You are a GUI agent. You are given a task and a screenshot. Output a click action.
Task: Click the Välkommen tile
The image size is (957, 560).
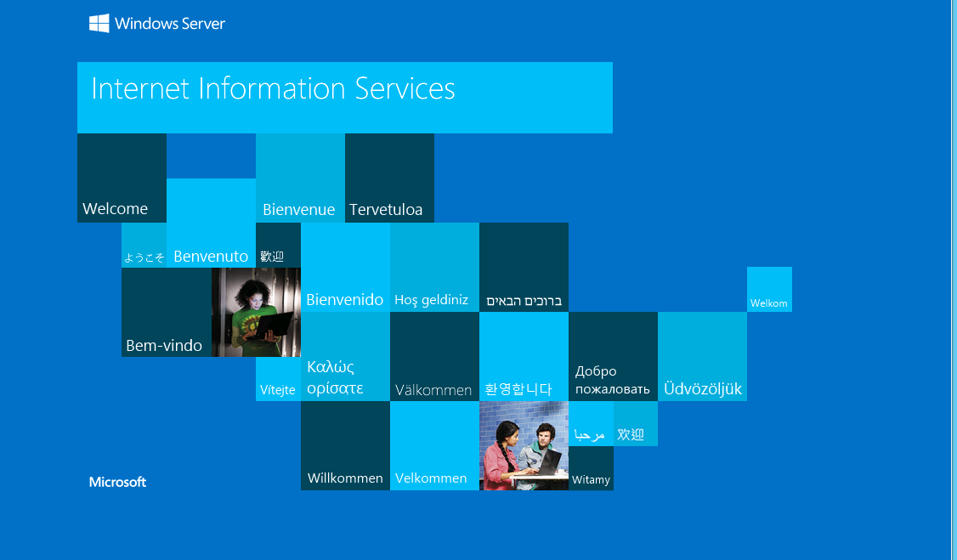click(x=434, y=356)
